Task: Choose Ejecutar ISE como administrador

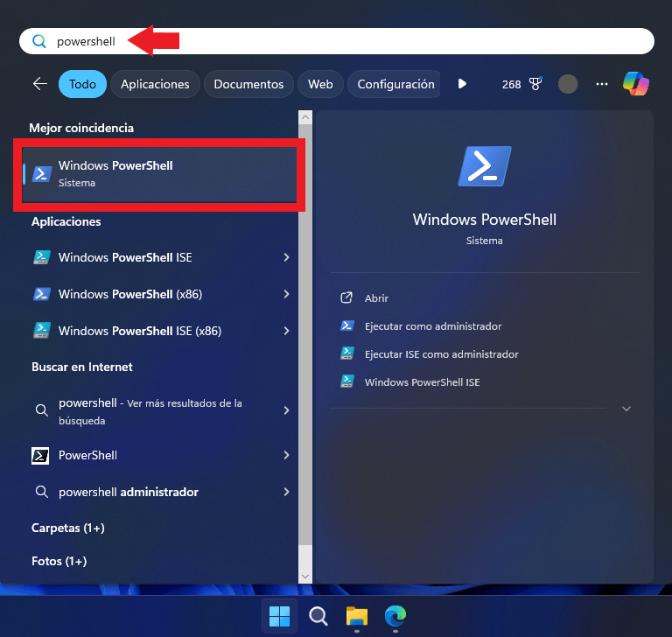Action: point(441,354)
